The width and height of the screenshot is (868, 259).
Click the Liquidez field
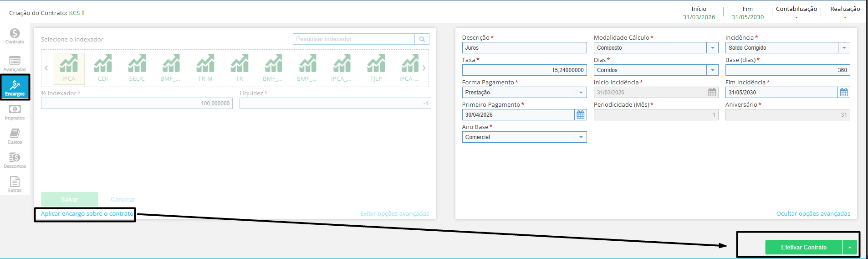[x=335, y=104]
